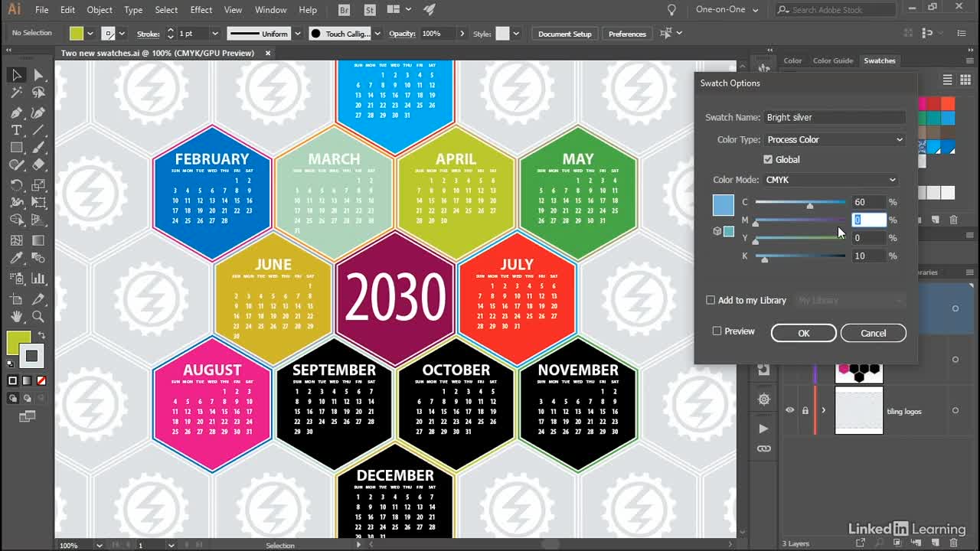
Task: Select the Eyedropper tool
Action: [16, 259]
